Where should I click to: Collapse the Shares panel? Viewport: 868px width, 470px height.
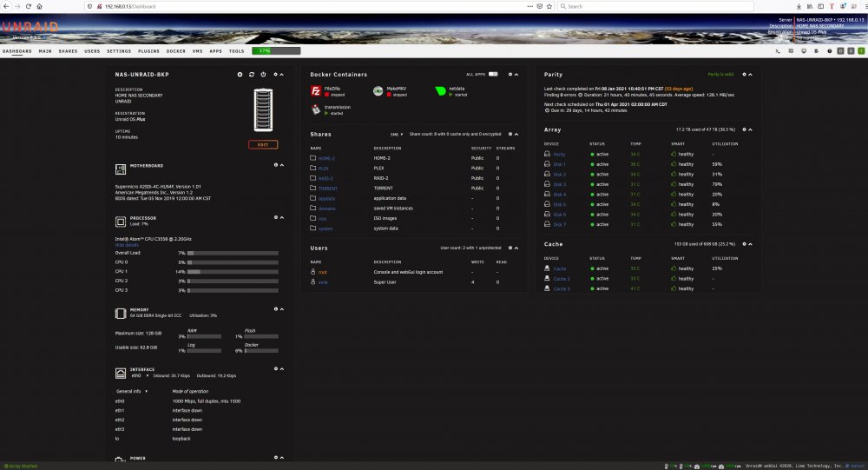[x=516, y=134]
